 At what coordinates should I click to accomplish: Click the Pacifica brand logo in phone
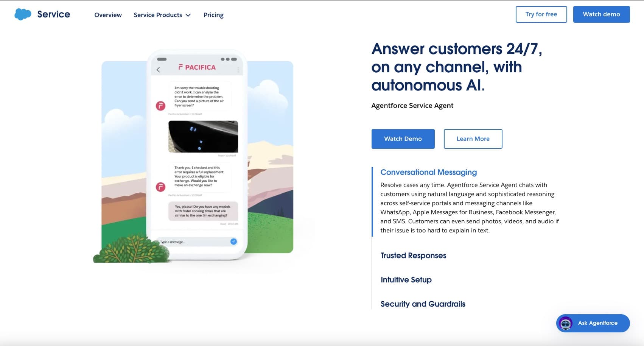point(197,67)
